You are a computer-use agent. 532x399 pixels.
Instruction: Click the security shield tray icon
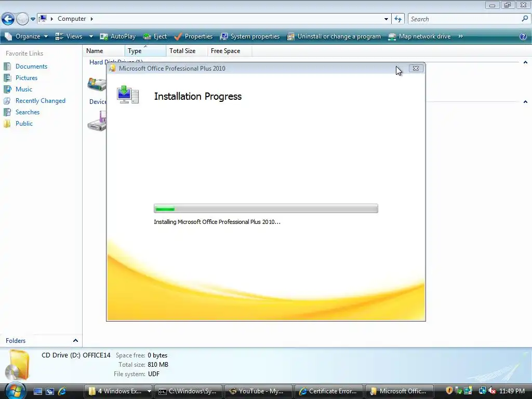coord(449,391)
